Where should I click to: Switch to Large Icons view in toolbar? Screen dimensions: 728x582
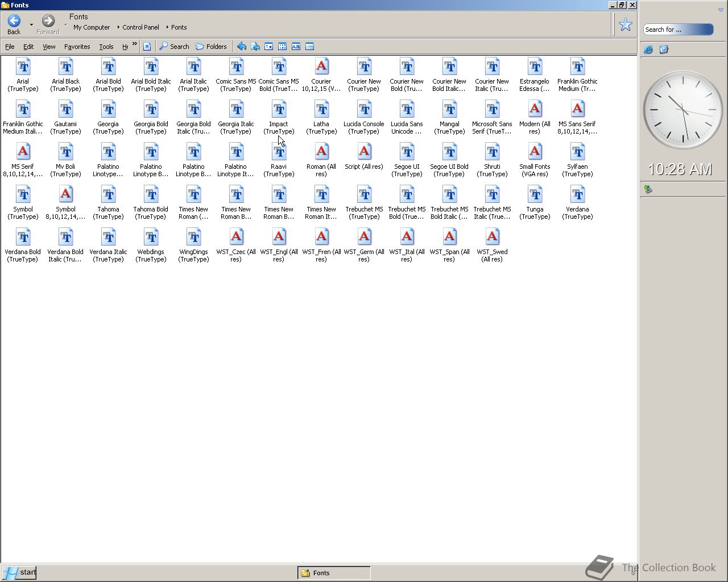click(x=268, y=47)
